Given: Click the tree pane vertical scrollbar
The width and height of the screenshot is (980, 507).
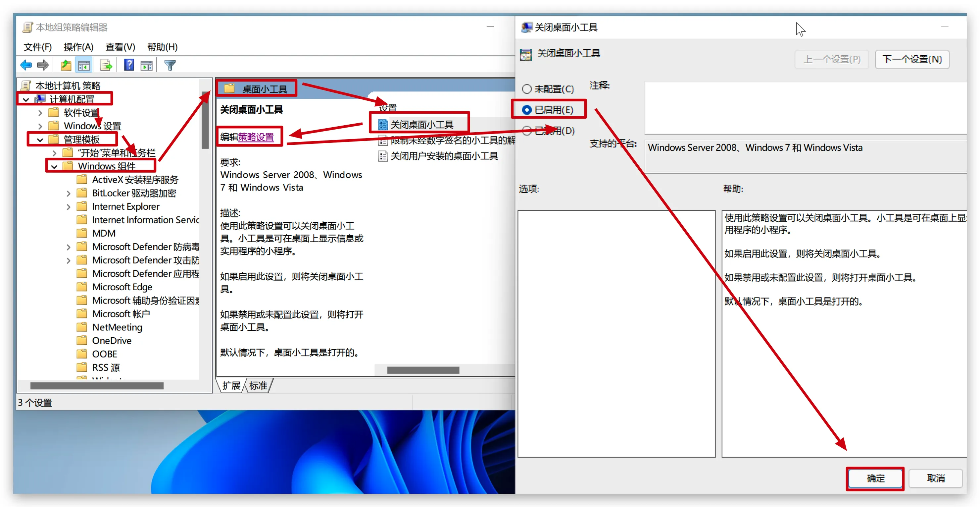Looking at the screenshot, I should 205,120.
